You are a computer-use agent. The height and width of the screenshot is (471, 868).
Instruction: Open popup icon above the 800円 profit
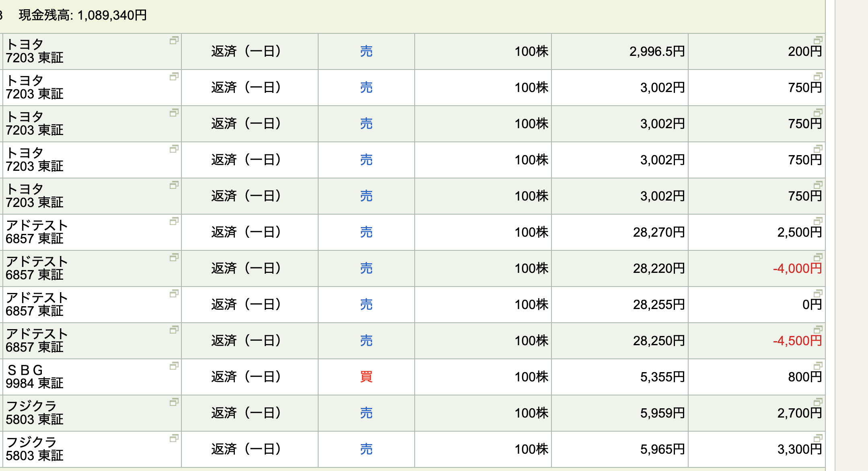818,366
